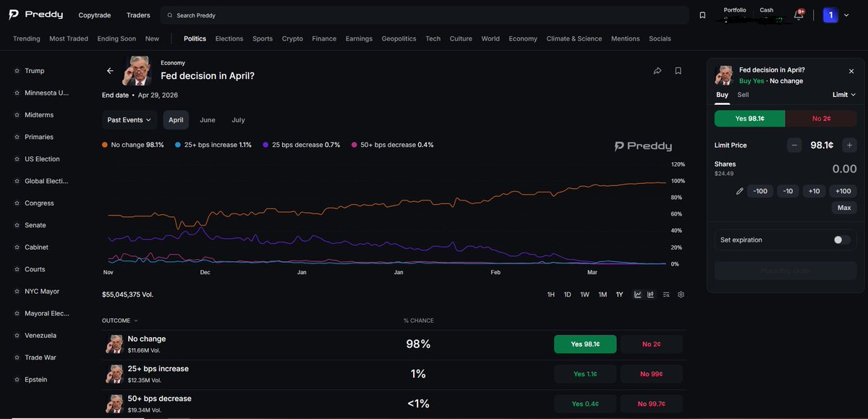This screenshot has width=868, height=419.
Task: Buy No 99¢ for 25+ bps increase
Action: coord(651,374)
